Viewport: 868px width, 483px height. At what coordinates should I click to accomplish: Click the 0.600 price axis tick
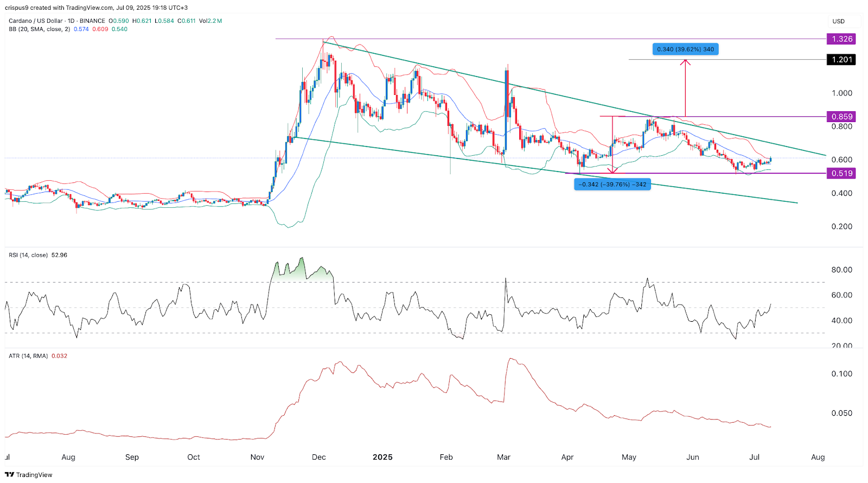(x=842, y=160)
